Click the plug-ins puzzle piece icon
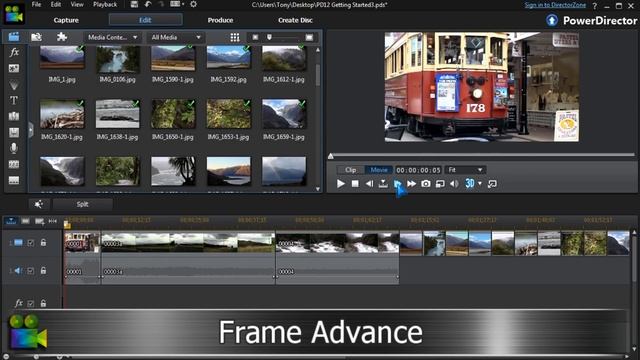Viewport: 640px width, 360px height. pos(62,37)
